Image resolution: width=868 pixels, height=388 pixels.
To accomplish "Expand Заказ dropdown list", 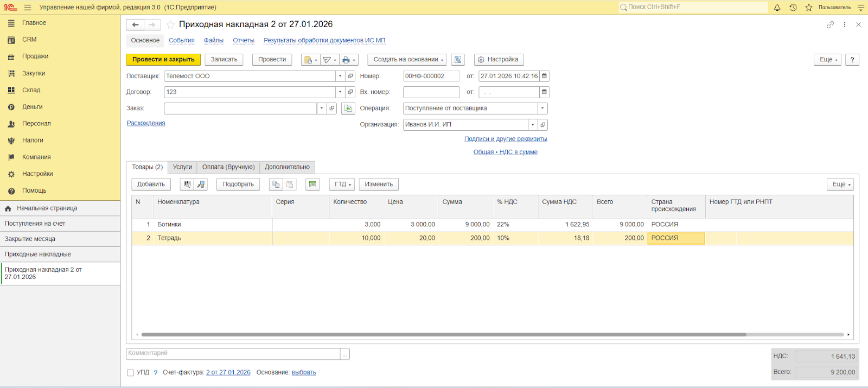I will [x=322, y=109].
